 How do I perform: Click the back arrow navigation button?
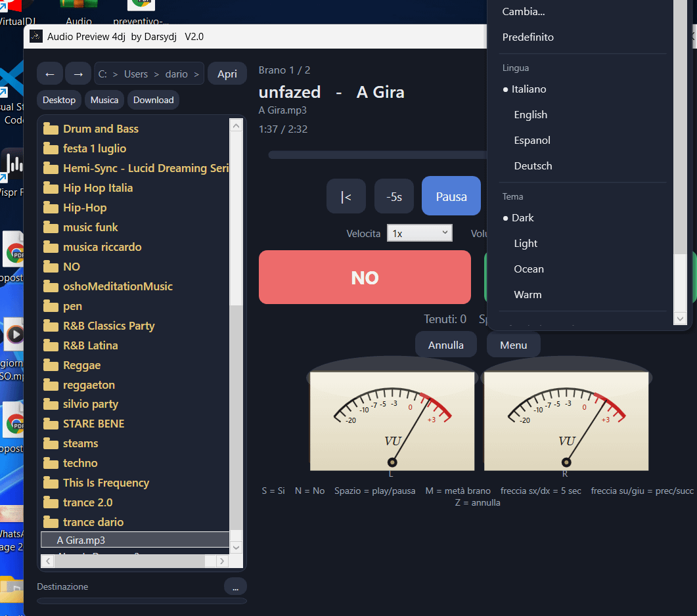tap(50, 74)
